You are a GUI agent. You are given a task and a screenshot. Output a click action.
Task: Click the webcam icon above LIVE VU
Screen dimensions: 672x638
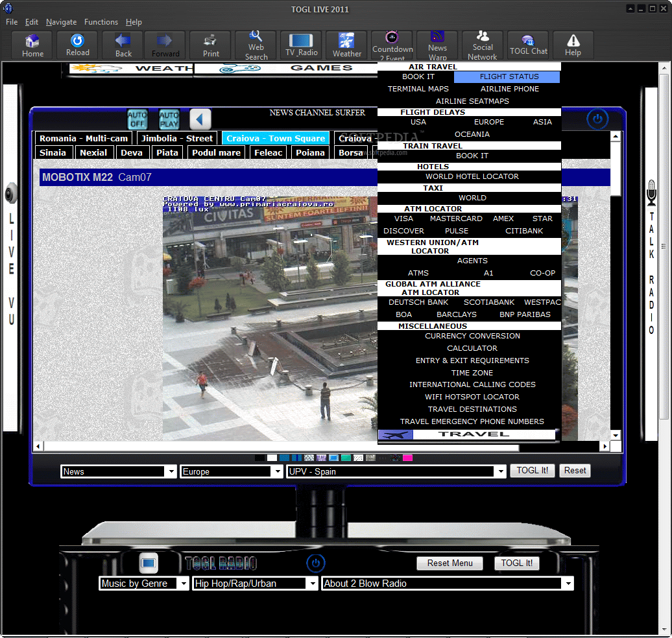click(x=11, y=194)
